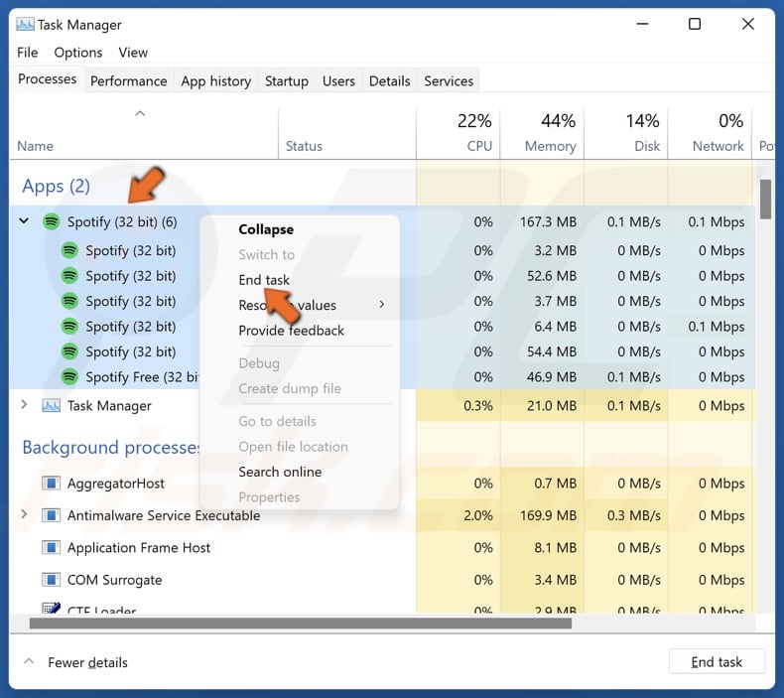
Task: Click Spotify icon in 3.7 MB row
Action: point(69,301)
